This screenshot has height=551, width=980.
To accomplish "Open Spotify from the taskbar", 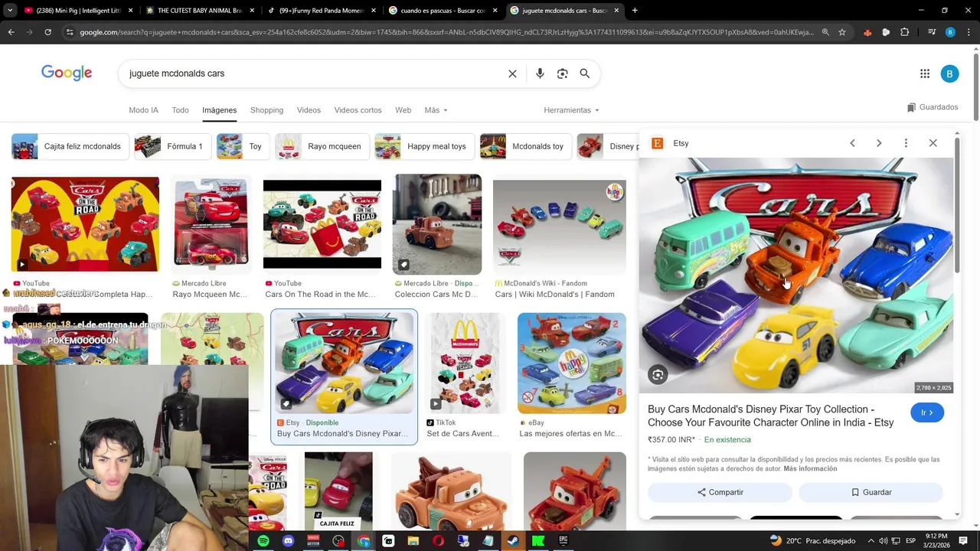I will point(263,541).
